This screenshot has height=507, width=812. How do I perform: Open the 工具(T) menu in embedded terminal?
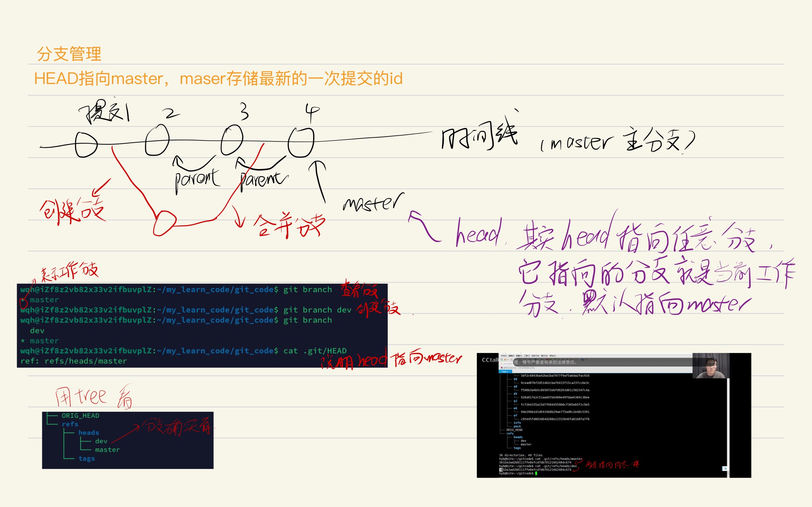click(x=527, y=356)
